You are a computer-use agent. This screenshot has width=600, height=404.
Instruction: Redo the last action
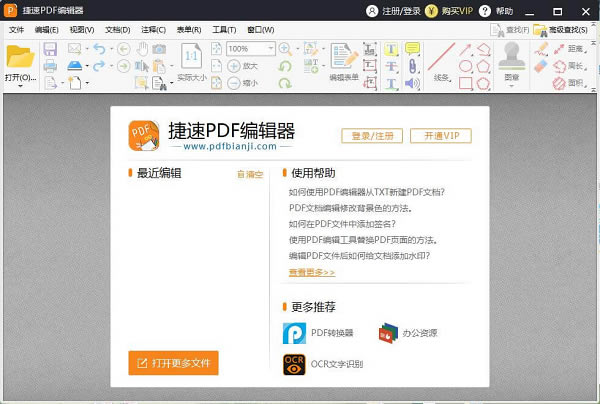(99, 66)
